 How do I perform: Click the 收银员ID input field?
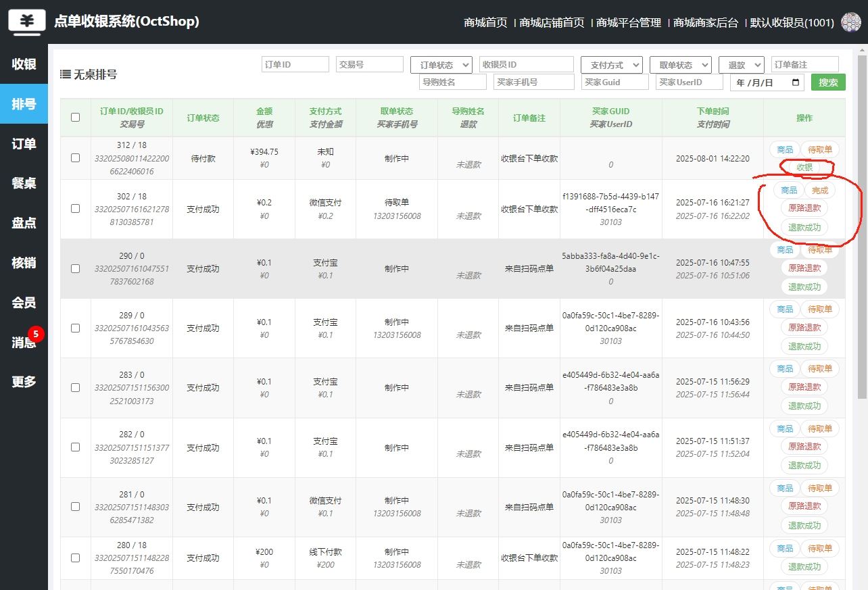tap(527, 64)
